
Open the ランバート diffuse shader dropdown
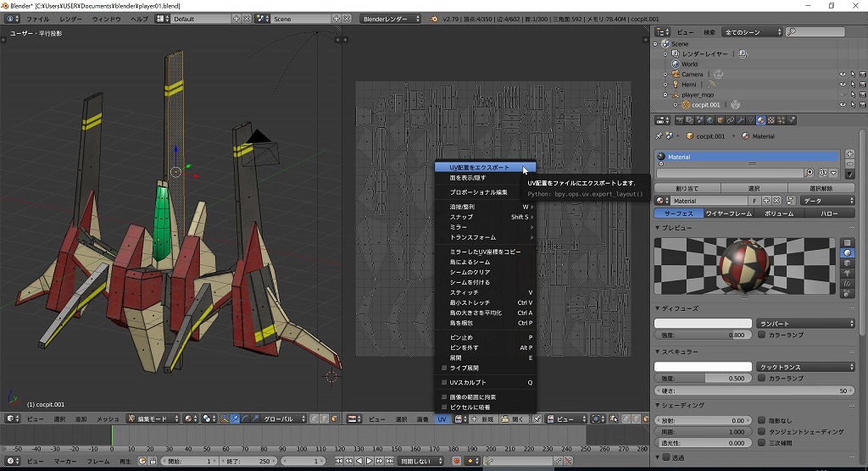click(x=805, y=324)
